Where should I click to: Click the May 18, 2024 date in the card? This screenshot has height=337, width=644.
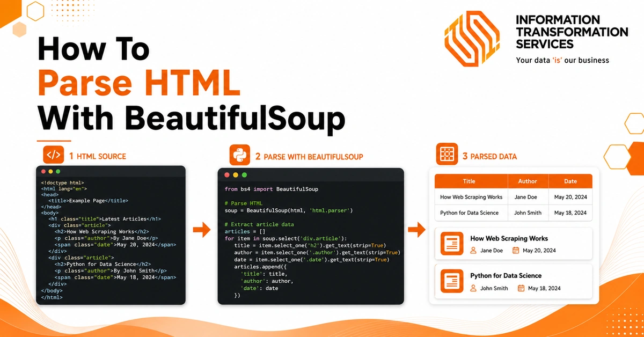coord(545,288)
